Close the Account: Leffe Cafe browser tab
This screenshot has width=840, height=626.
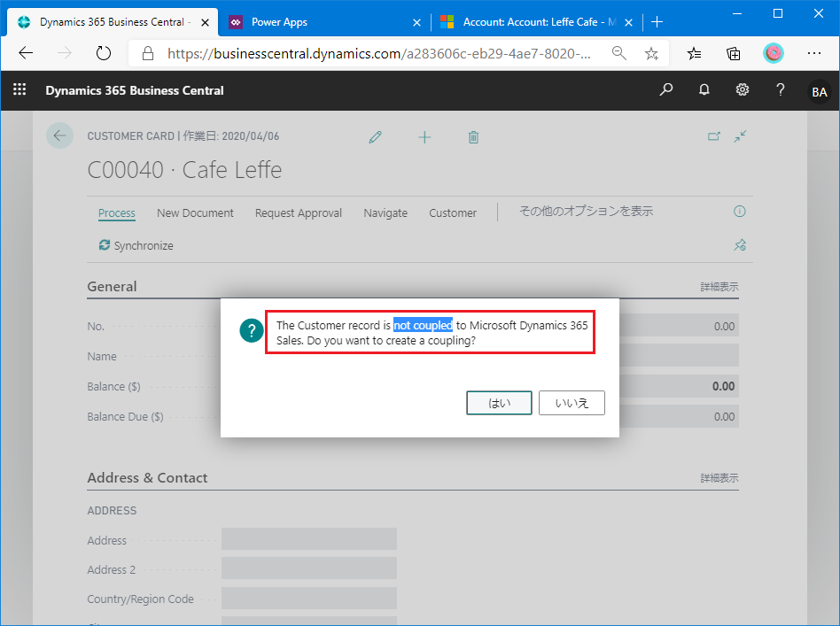(629, 22)
